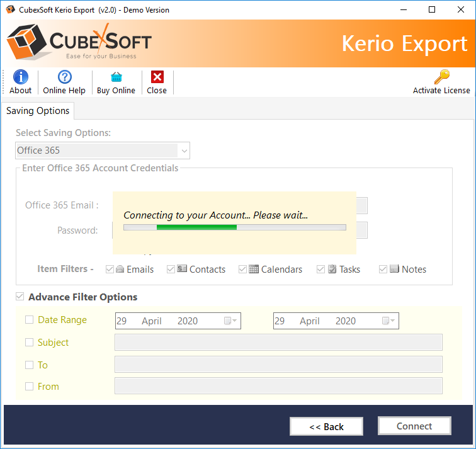The width and height of the screenshot is (476, 449).
Task: Click the Calendars grid icon
Action: (x=254, y=269)
